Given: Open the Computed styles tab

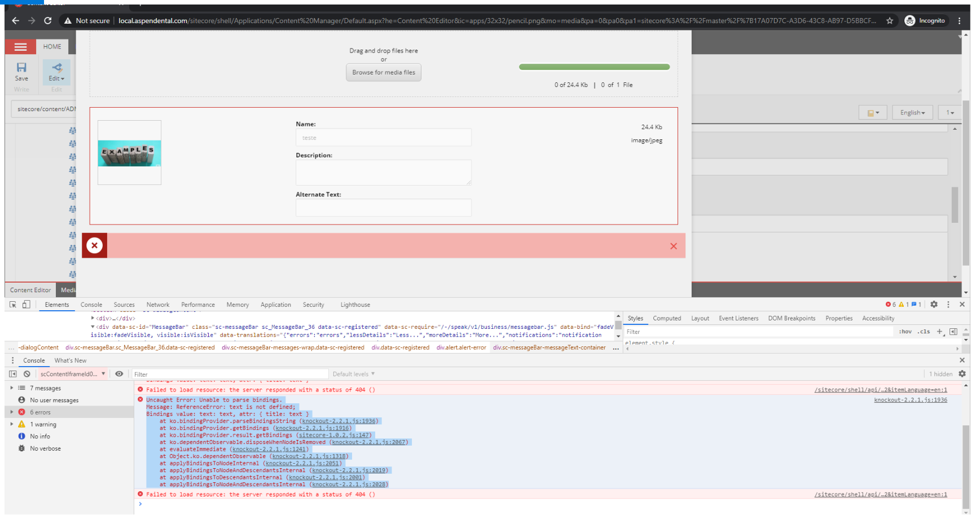Looking at the screenshot, I should click(667, 319).
